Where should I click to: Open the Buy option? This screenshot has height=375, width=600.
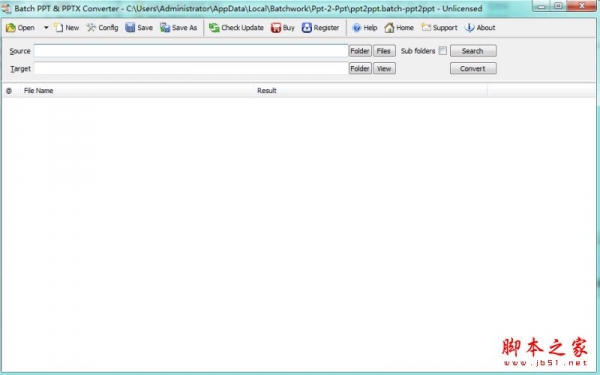(x=283, y=28)
